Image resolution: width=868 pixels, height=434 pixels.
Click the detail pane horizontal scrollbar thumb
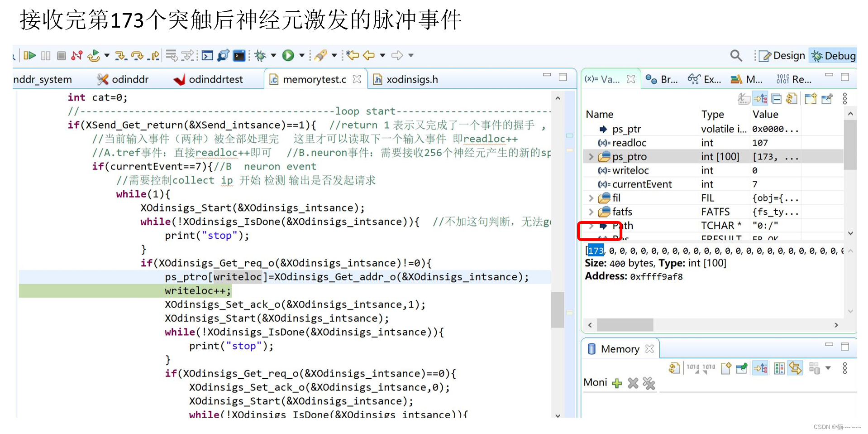pos(625,325)
